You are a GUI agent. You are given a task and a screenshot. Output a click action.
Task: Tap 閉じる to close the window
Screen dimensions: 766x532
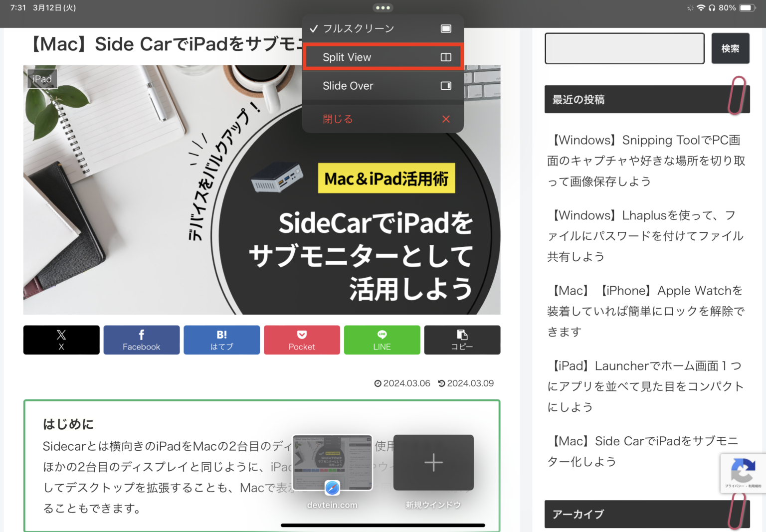pos(383,119)
